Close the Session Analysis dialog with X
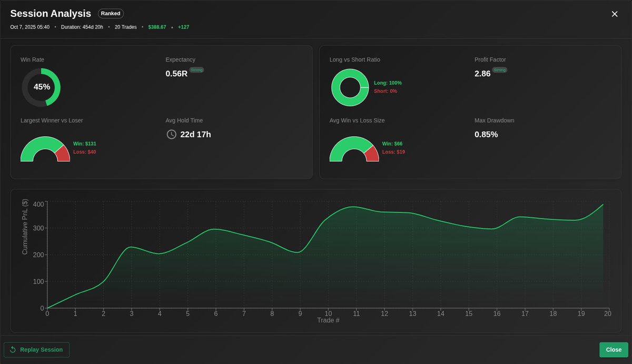 point(614,14)
